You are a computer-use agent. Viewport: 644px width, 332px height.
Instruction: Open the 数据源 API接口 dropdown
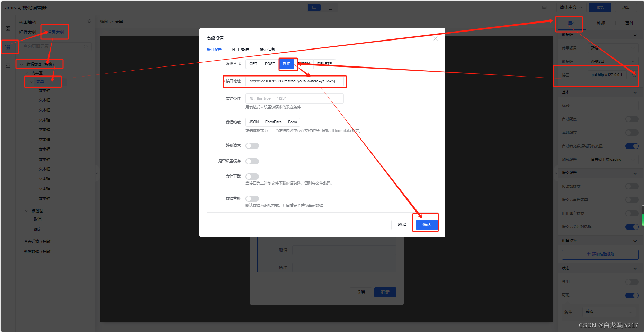pos(613,61)
